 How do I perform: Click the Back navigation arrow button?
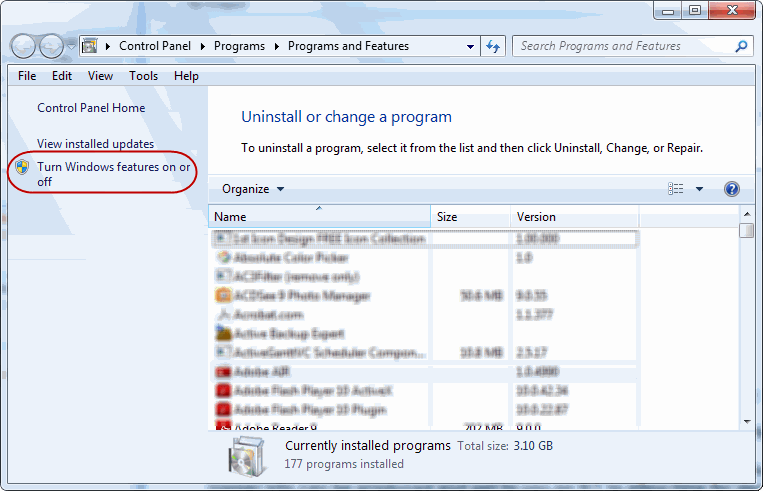[x=24, y=46]
